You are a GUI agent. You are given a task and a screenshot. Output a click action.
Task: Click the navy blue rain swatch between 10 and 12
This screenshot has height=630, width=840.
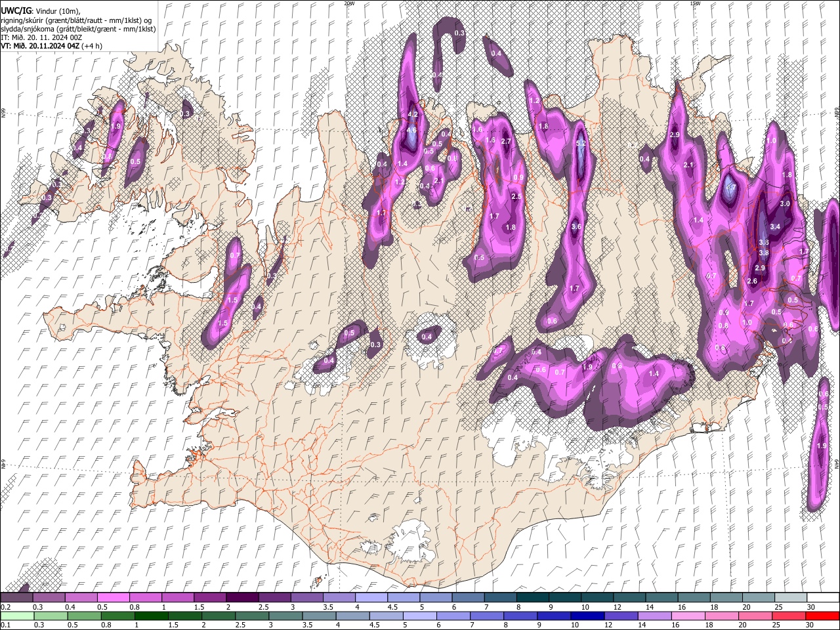(x=587, y=616)
